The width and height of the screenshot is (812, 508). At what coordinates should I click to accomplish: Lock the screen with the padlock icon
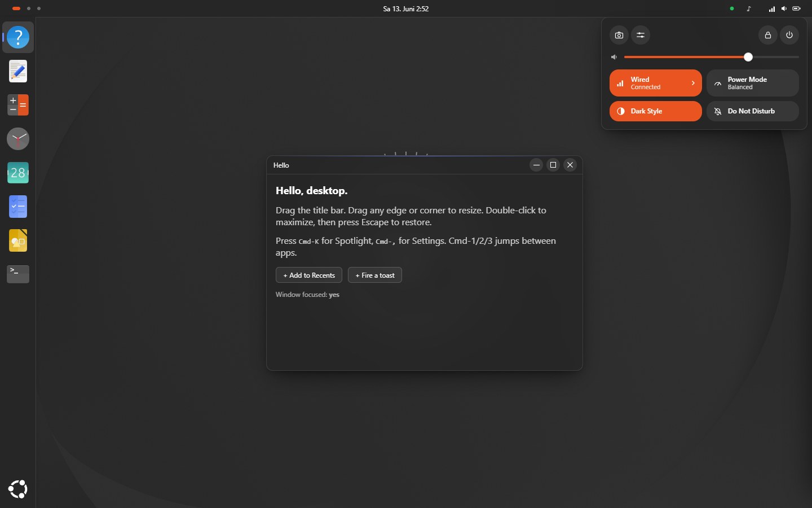click(x=767, y=35)
